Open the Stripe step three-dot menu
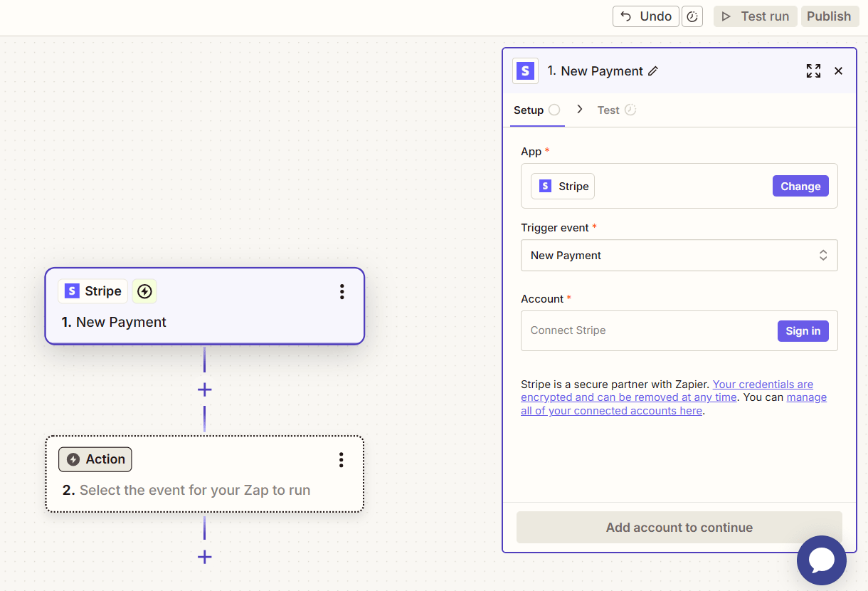The width and height of the screenshot is (868, 591). (342, 291)
